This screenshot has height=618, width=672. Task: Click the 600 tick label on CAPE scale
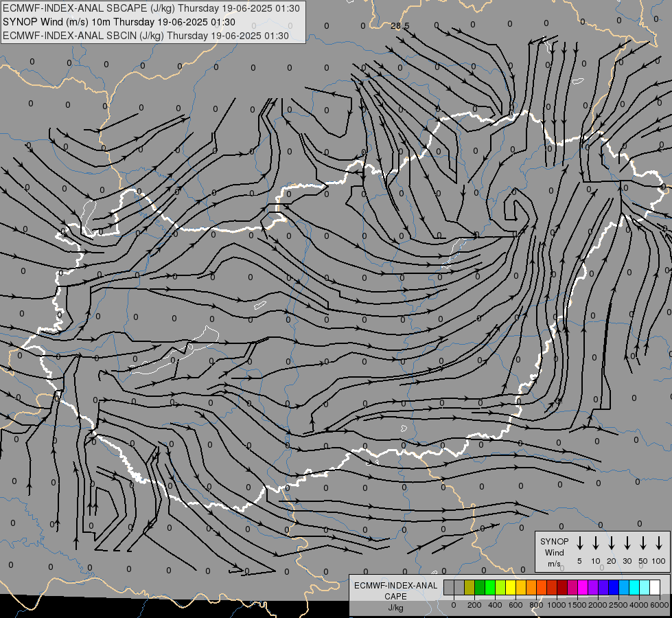pos(515,605)
